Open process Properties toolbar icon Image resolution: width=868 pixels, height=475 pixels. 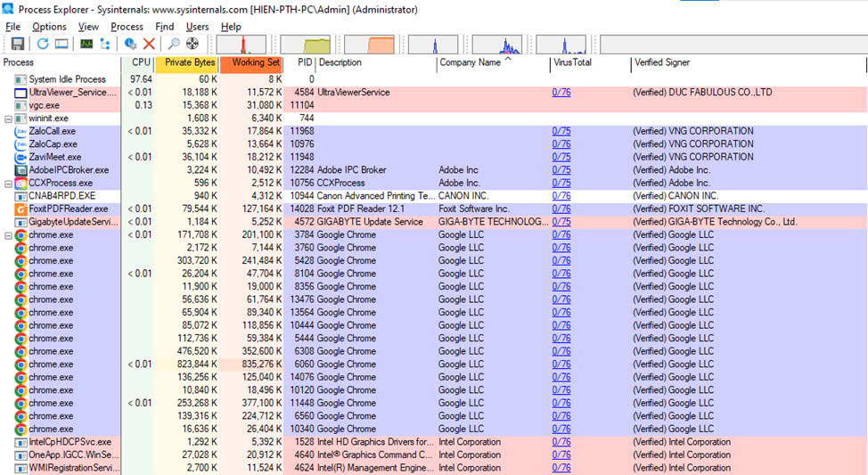pos(131,44)
